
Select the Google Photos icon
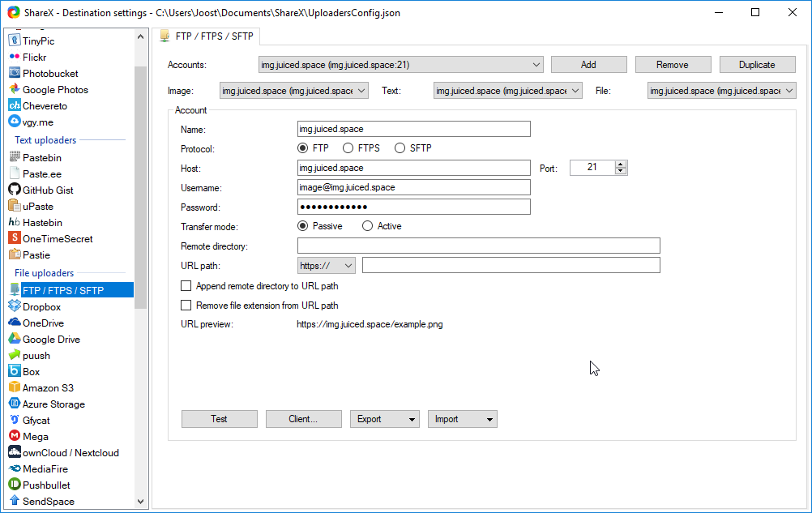click(x=15, y=89)
